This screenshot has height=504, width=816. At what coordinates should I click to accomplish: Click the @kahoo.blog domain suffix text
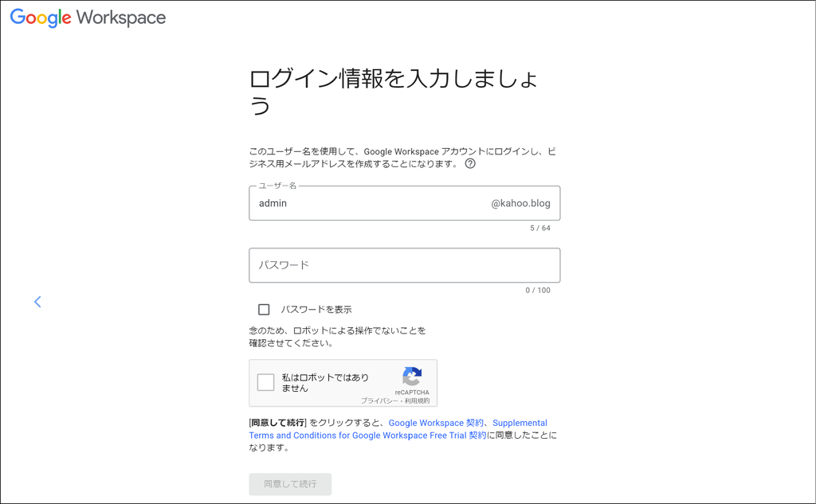point(520,203)
